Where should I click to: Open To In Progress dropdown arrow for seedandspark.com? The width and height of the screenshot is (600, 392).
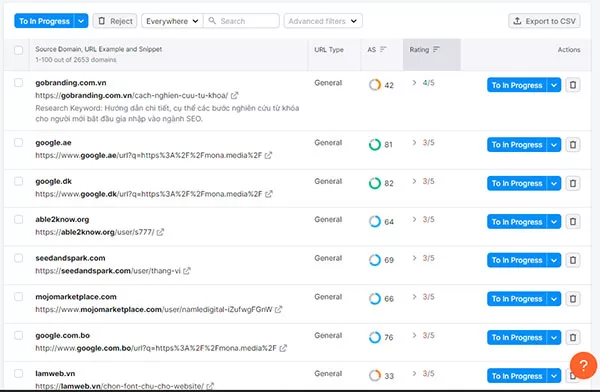pos(554,260)
